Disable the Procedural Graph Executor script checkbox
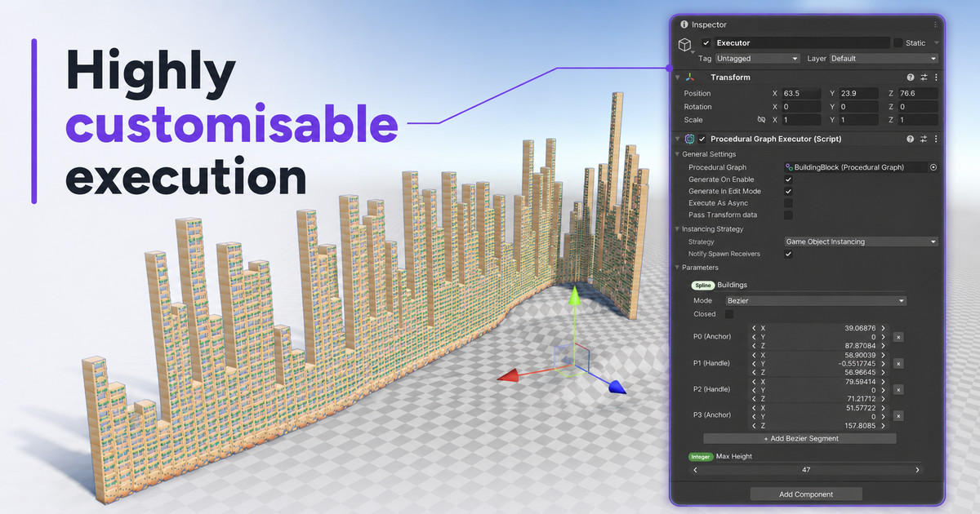980x514 pixels. (x=702, y=139)
